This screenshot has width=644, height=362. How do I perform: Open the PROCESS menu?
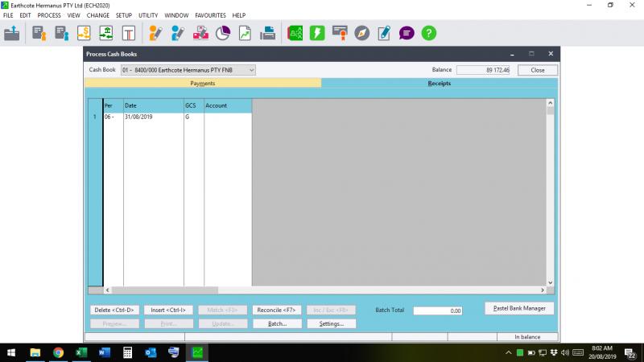tap(49, 15)
